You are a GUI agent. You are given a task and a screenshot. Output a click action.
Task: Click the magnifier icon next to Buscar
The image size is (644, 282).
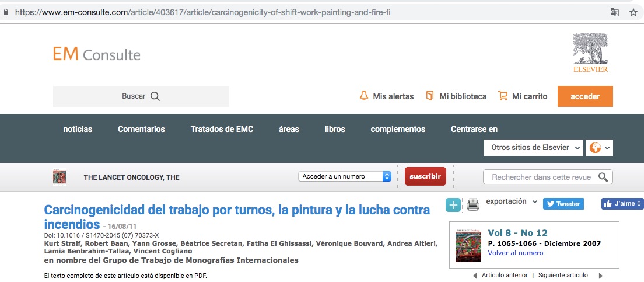pos(155,96)
